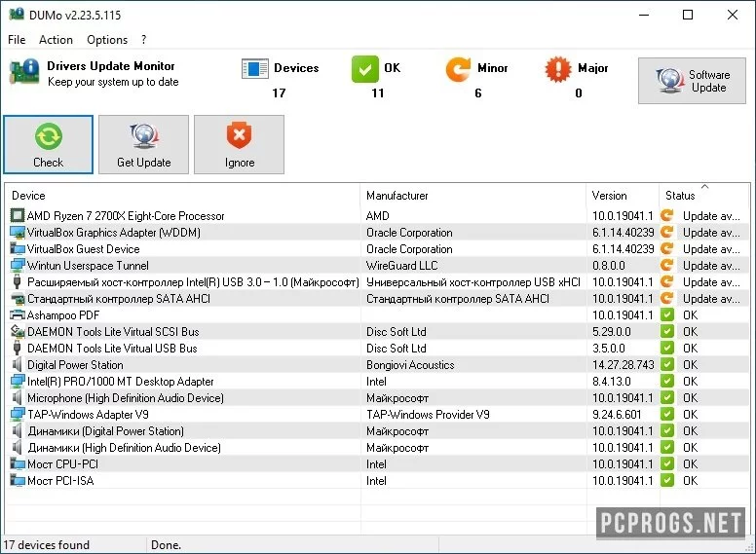756x554 pixels.
Task: Click the Intel PRO/1000 MT adapter icon
Action: click(18, 381)
